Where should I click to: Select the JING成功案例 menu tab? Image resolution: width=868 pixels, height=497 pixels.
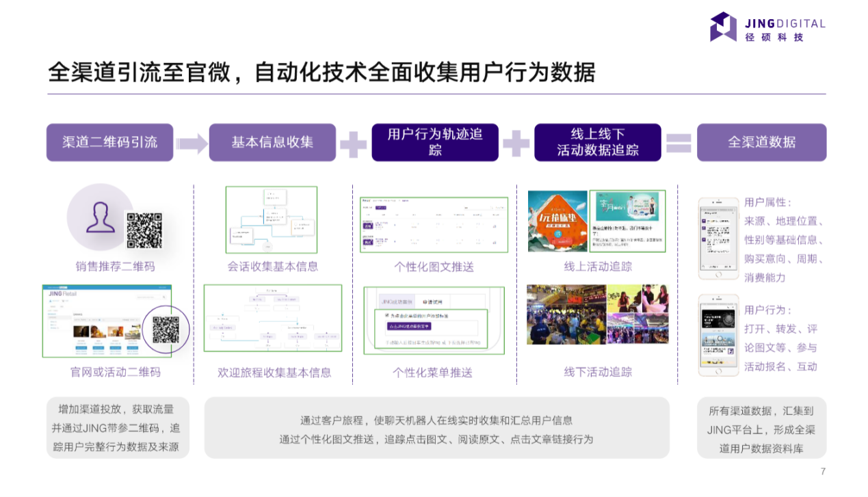click(397, 301)
